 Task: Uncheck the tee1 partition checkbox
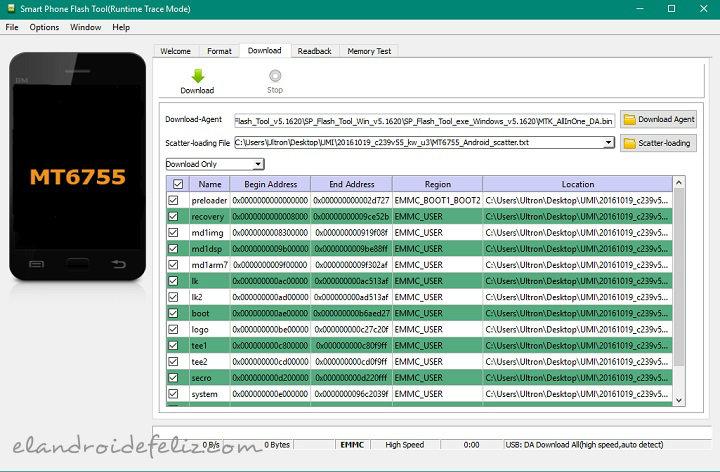coord(173,345)
